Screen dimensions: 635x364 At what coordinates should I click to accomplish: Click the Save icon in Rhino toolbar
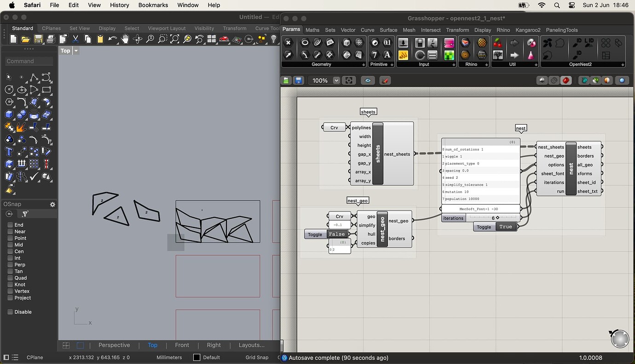[38, 40]
